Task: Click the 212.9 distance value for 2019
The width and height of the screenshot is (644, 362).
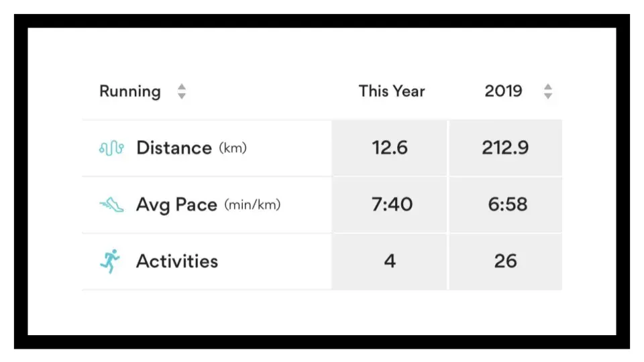Action: (506, 148)
